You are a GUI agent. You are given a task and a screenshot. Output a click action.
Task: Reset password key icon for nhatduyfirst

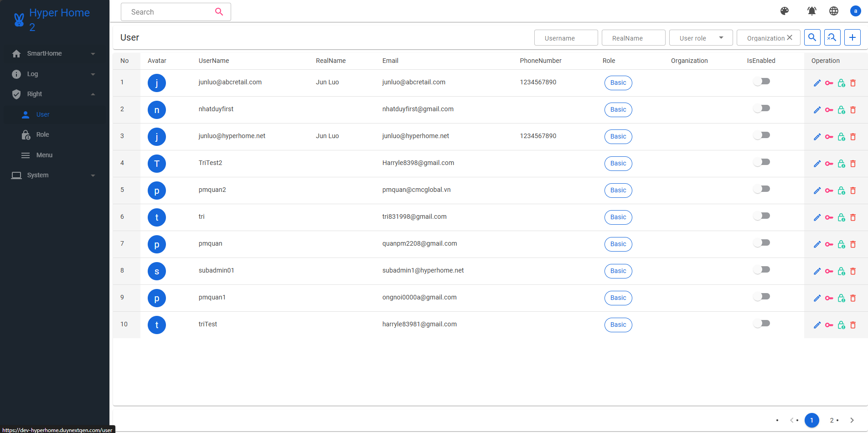coord(829,110)
